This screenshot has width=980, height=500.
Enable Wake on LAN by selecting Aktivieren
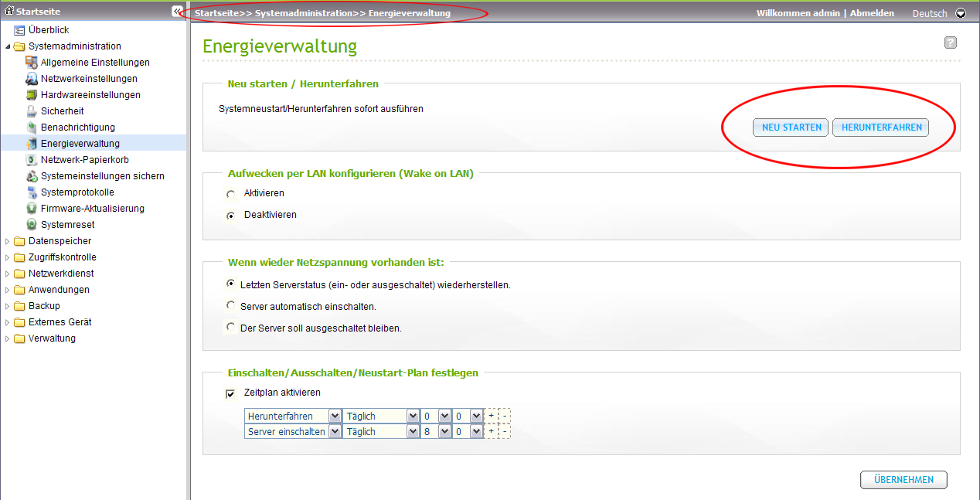(x=230, y=195)
